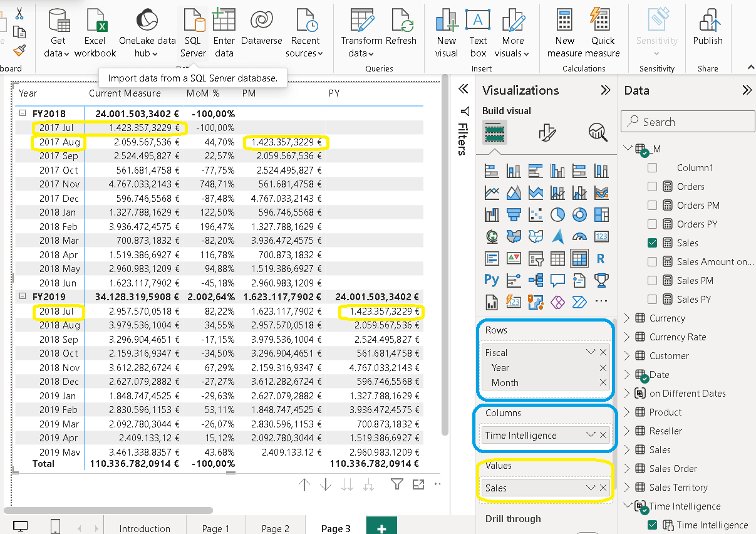Check the Orders PM checkbox
Image resolution: width=756 pixels, height=534 pixels.
coord(653,206)
